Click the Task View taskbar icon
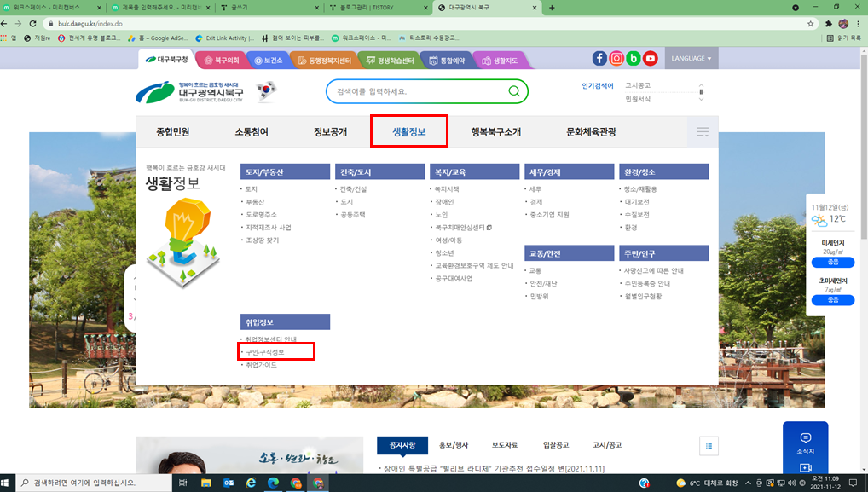This screenshot has width=868, height=492. (183, 483)
